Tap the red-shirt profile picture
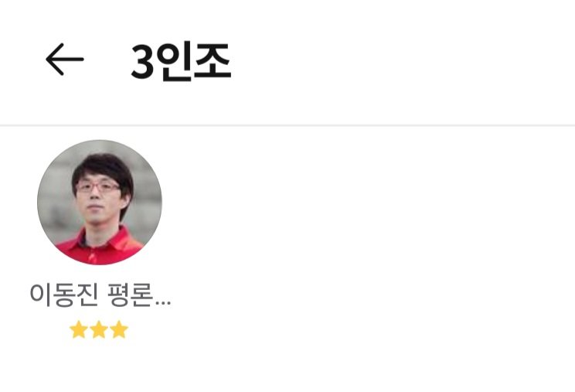575x392 pixels. [100, 202]
